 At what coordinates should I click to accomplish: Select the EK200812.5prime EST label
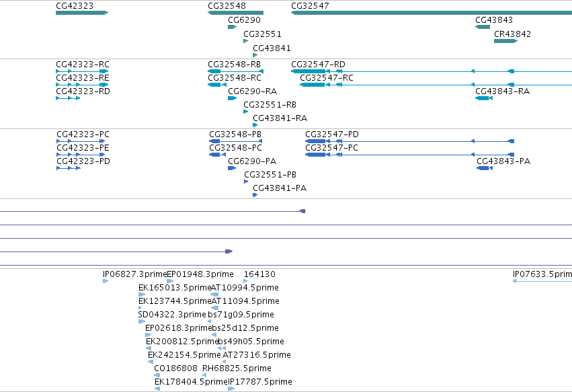click(182, 342)
